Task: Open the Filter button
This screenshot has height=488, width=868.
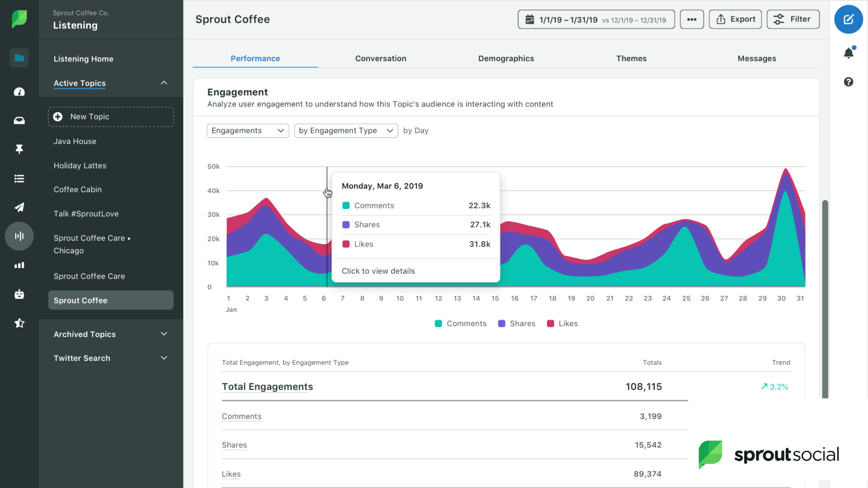Action: [x=793, y=19]
